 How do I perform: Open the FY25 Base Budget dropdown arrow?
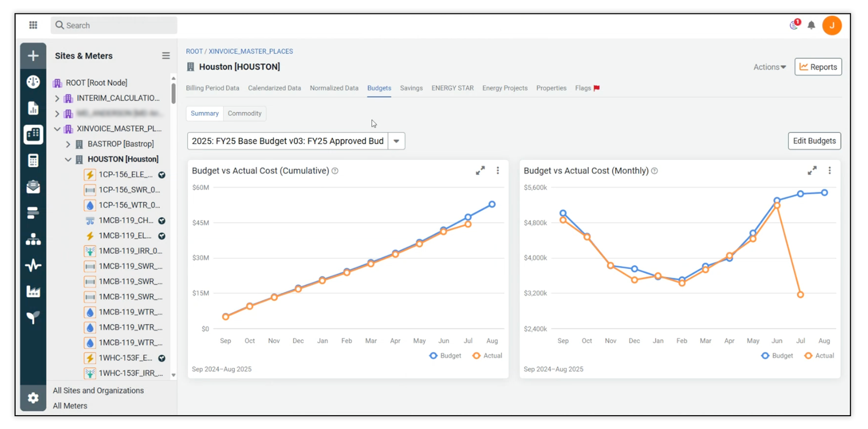[396, 141]
